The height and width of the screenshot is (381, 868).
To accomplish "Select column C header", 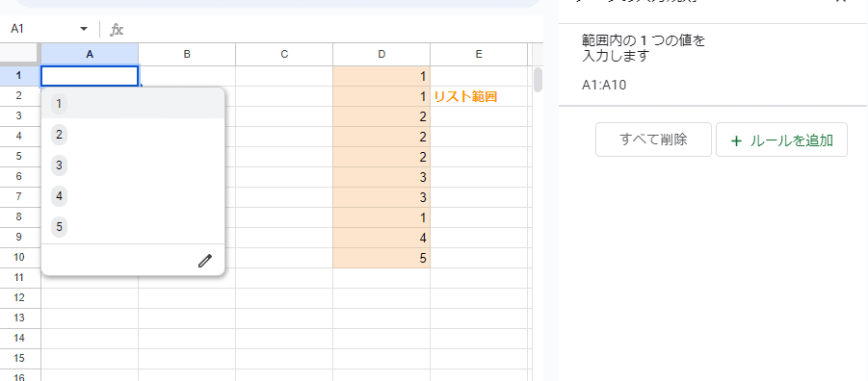I will click(x=284, y=54).
